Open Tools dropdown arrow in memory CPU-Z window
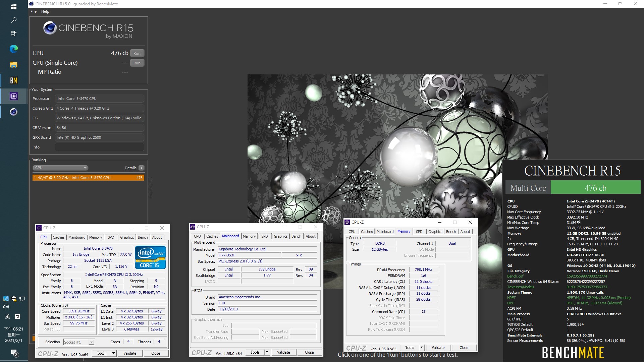 422,347
